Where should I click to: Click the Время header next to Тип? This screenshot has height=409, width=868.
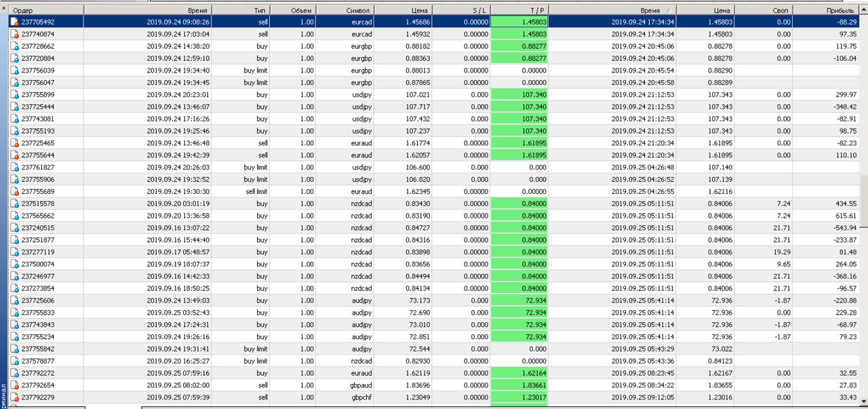pyautogui.click(x=148, y=10)
